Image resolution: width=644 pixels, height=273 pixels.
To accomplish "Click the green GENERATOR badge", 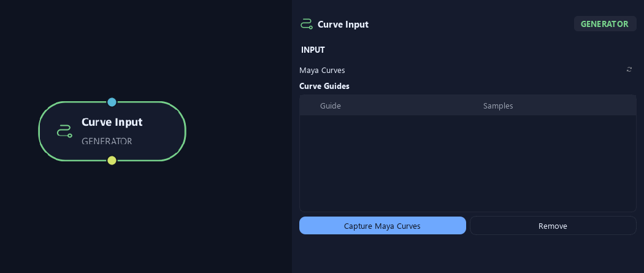I will coord(605,24).
